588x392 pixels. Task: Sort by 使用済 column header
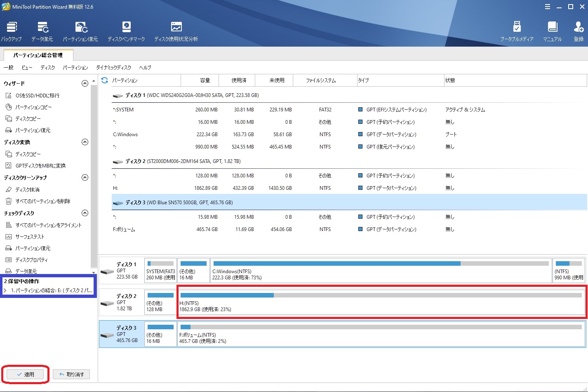[237, 80]
